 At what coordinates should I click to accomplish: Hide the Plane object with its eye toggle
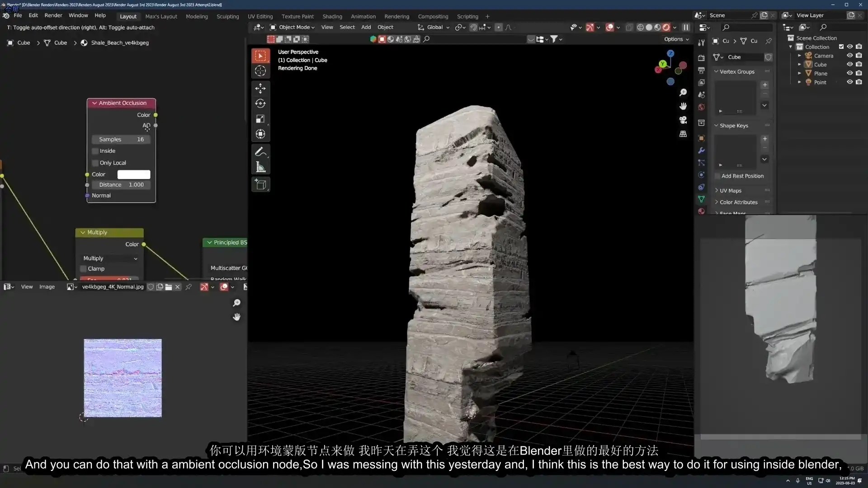click(x=849, y=73)
